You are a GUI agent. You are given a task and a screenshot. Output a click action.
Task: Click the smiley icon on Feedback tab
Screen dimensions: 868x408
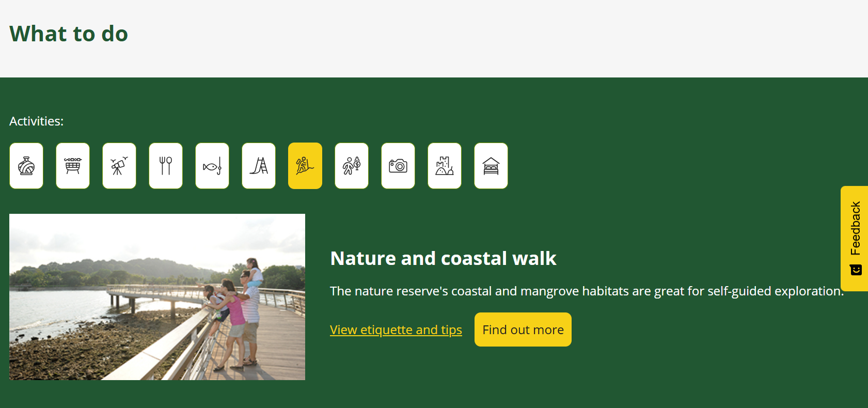coord(856,270)
